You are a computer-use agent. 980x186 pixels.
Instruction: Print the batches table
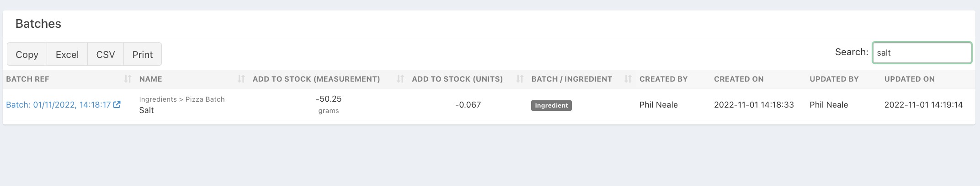(x=143, y=55)
